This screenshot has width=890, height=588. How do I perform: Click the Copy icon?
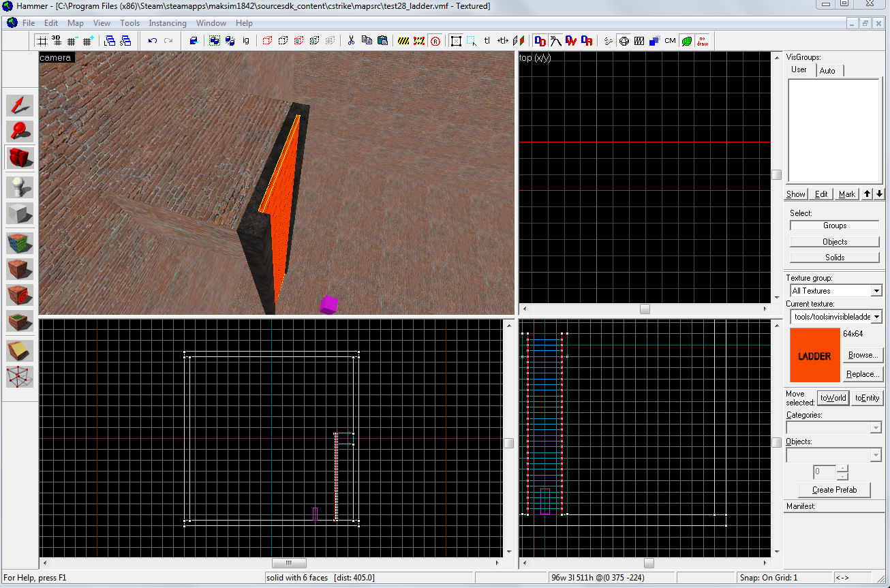click(367, 41)
